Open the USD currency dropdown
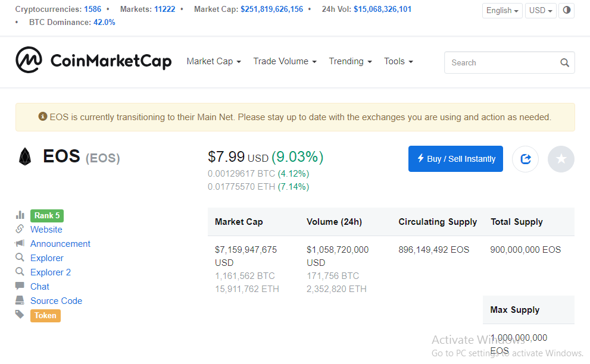The width and height of the screenshot is (590, 364). click(x=541, y=11)
